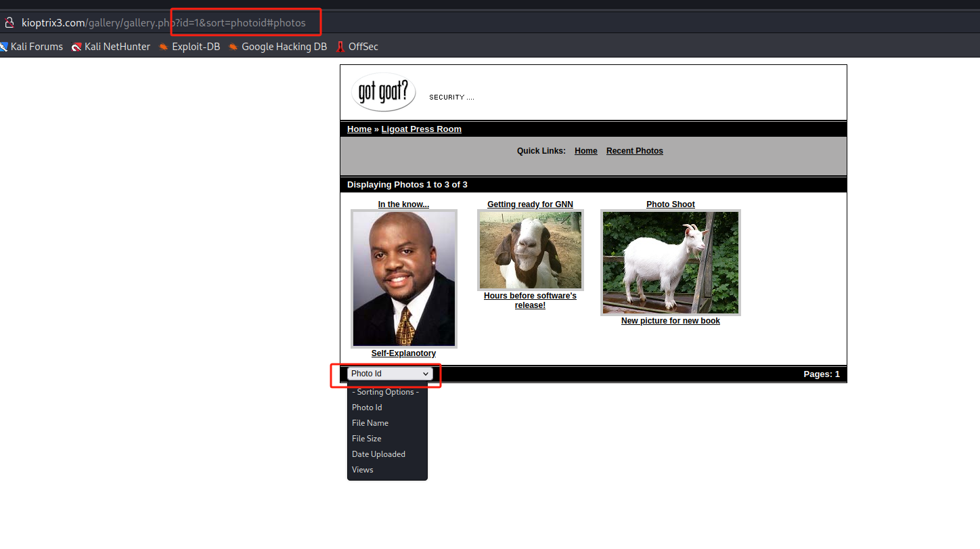The width and height of the screenshot is (980, 549).
Task: Choose the - Sorting Options - header entry
Action: pos(386,392)
